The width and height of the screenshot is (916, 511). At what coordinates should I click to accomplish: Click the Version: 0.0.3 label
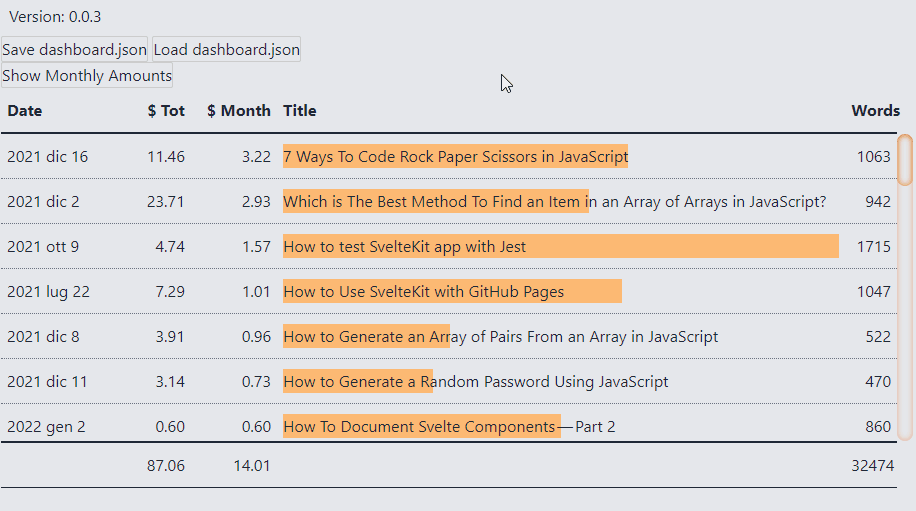tap(55, 17)
